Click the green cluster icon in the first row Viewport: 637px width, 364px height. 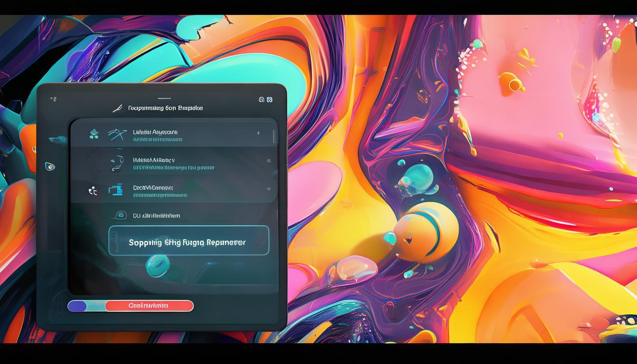coord(94,135)
